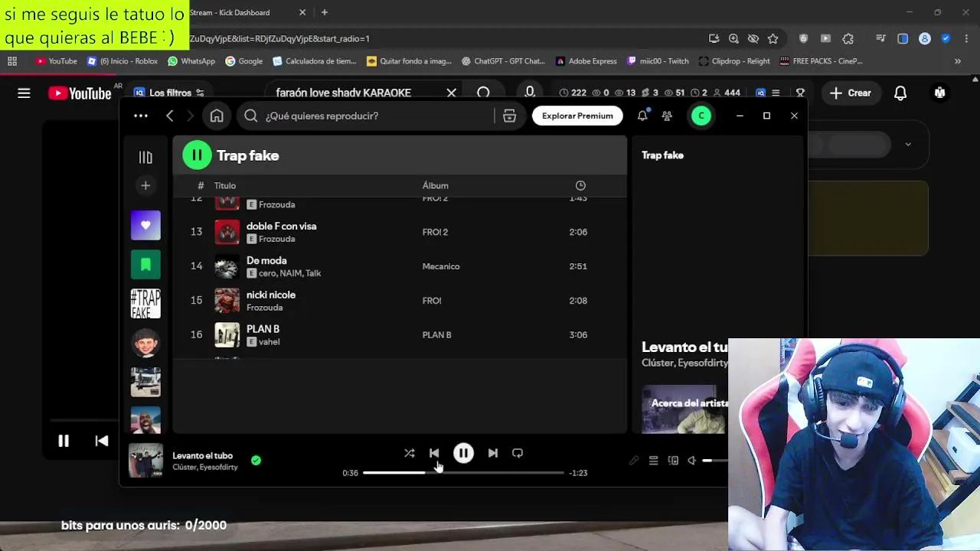Screen dimensions: 980x551
Task: Close the Kick Dashboard tab
Action: click(x=302, y=12)
